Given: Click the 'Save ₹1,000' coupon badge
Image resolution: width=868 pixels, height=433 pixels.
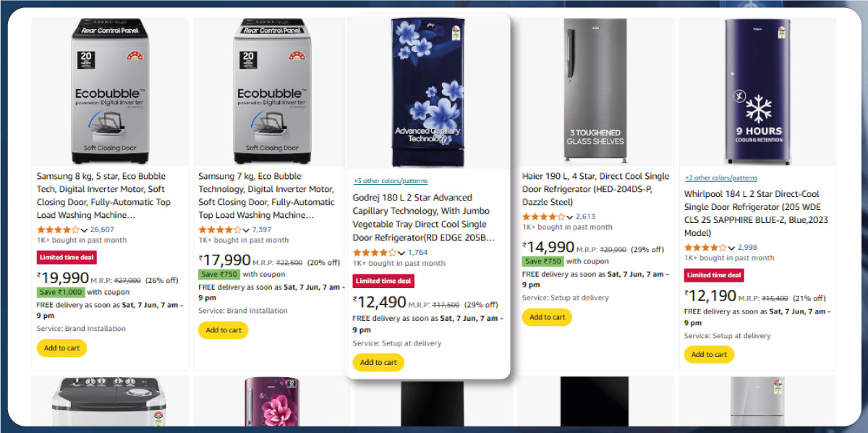Looking at the screenshot, I should point(60,292).
